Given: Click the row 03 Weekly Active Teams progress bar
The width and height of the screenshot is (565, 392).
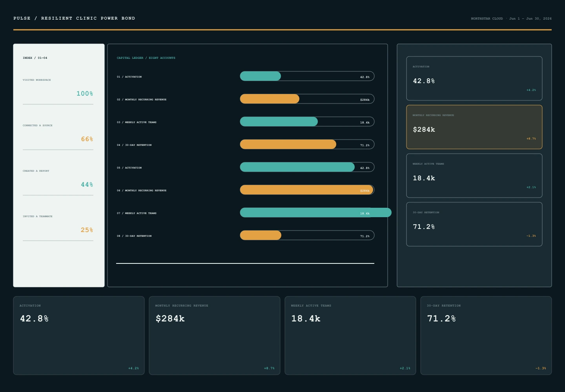Looking at the screenshot, I should click(x=307, y=122).
